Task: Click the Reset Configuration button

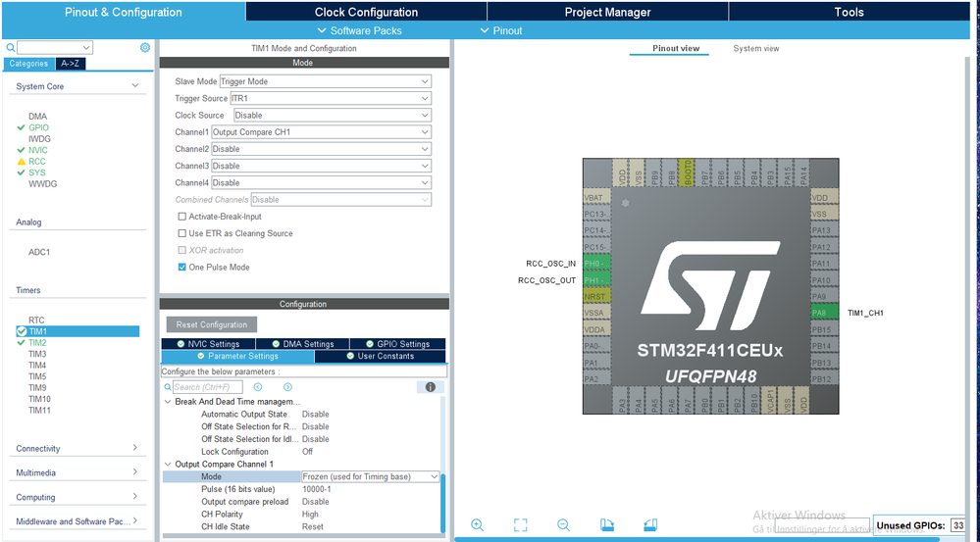Action: [212, 324]
